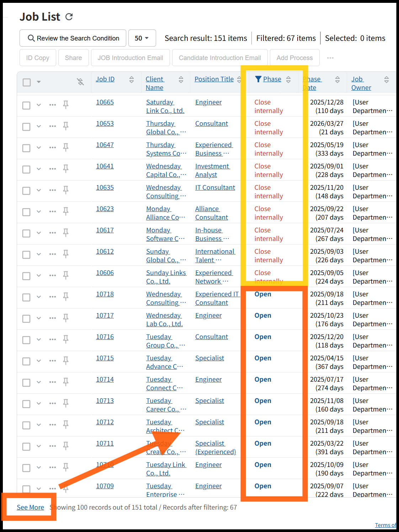Open the toolbar more-options ellipsis
Image resolution: width=399 pixels, height=532 pixels.
pos(330,58)
